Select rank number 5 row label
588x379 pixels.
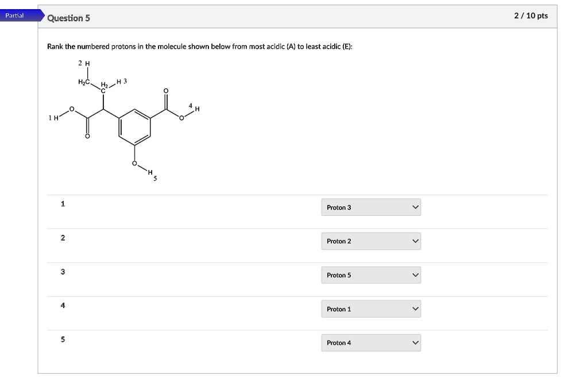pyautogui.click(x=61, y=339)
